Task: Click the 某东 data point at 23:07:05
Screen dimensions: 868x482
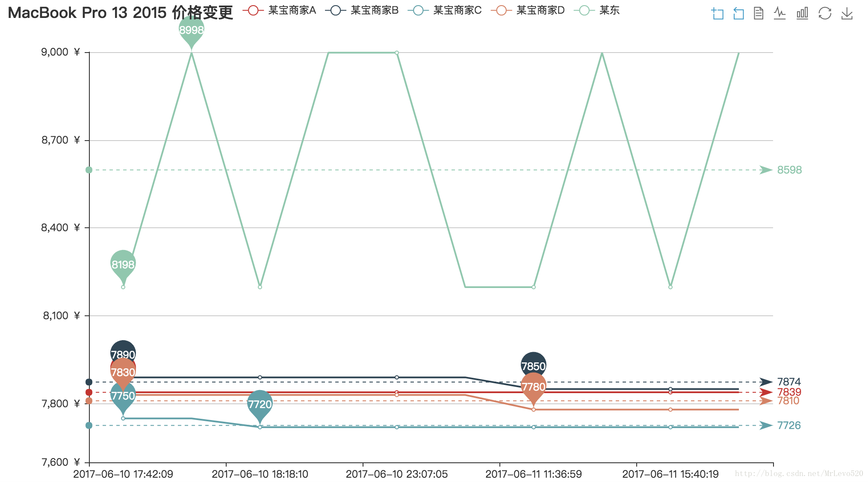Action: click(397, 53)
